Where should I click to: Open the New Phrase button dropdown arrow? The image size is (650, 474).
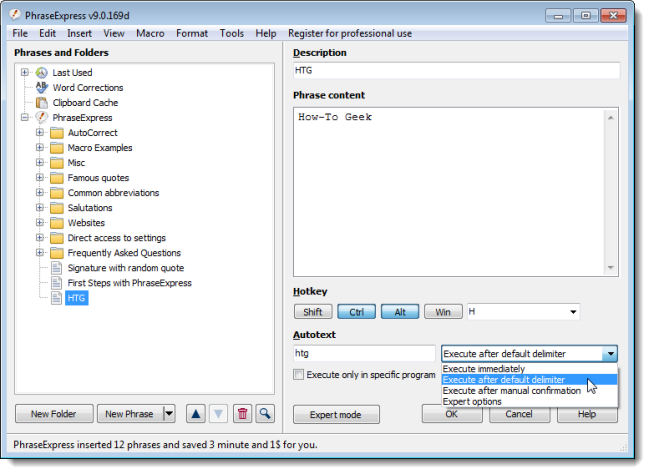tap(169, 414)
